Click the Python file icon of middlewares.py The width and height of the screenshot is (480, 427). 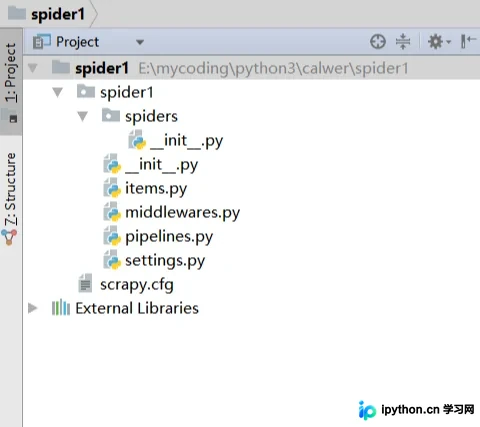coord(112,213)
